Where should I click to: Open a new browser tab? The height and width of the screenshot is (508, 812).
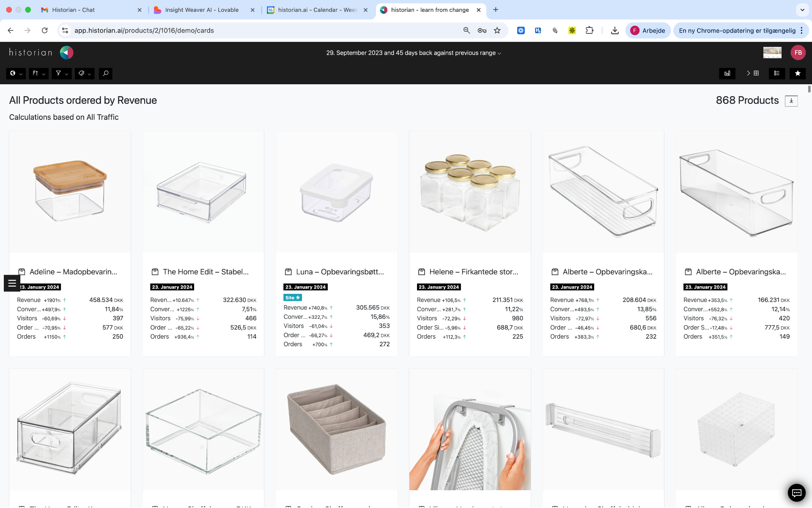tap(496, 10)
